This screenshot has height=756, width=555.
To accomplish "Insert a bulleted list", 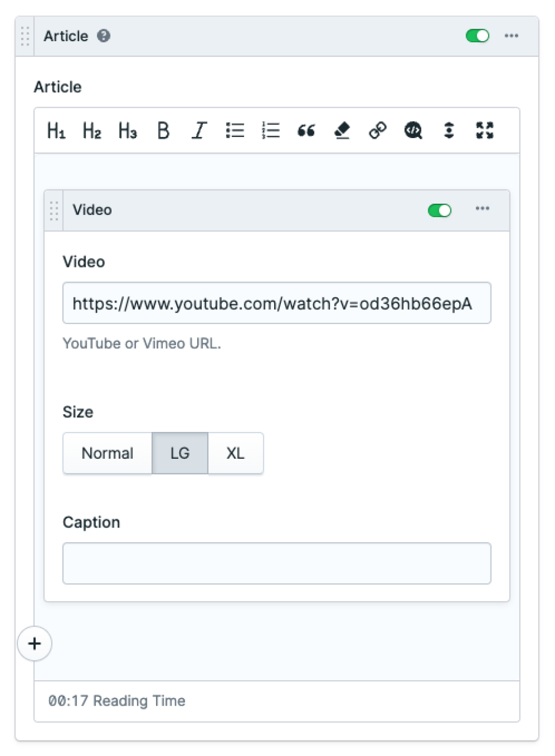I will coord(234,130).
